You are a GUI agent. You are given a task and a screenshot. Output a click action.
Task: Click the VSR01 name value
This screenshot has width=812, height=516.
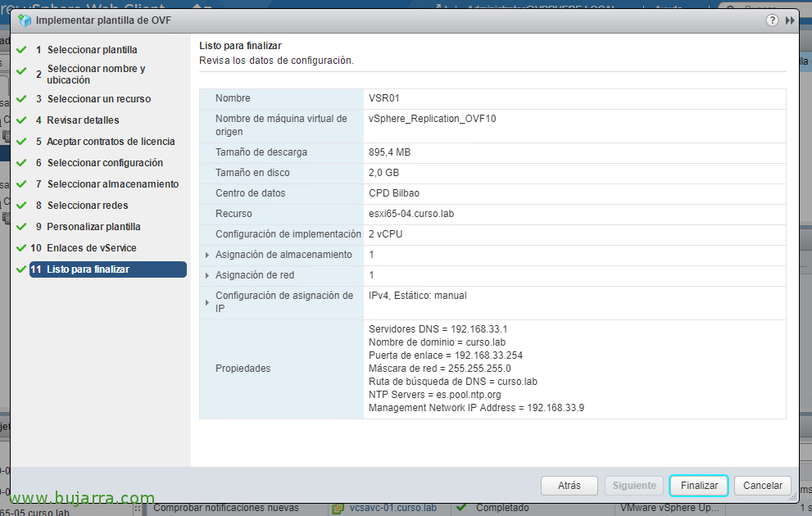click(384, 98)
